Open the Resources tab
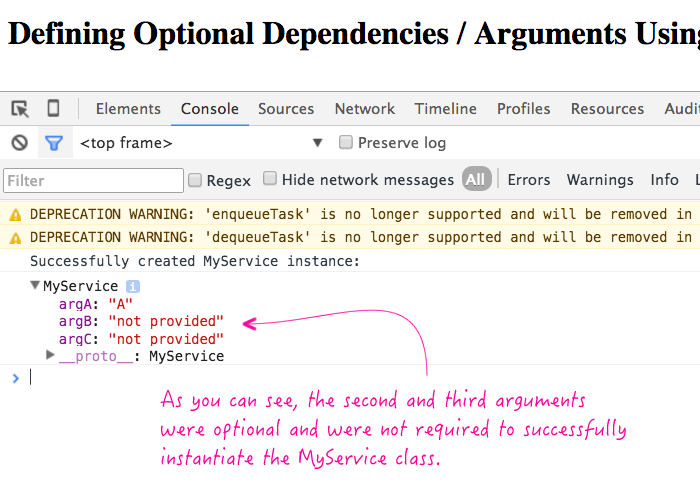 pos(608,109)
